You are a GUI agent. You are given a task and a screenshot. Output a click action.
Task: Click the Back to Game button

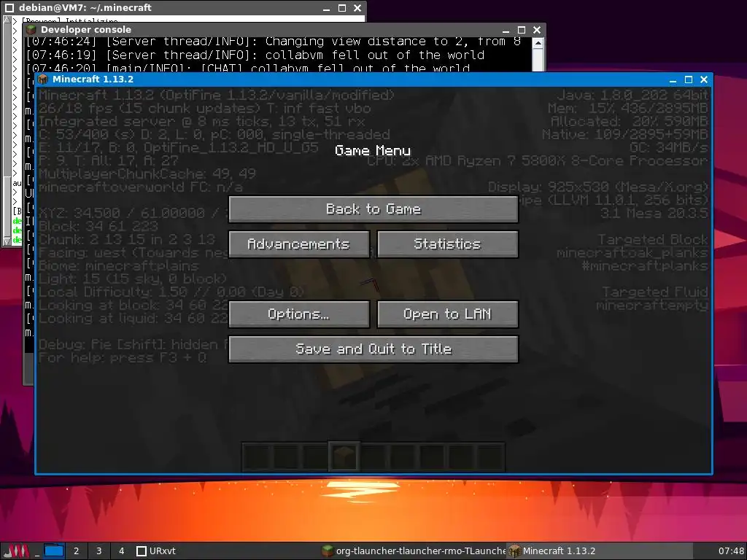(x=373, y=209)
